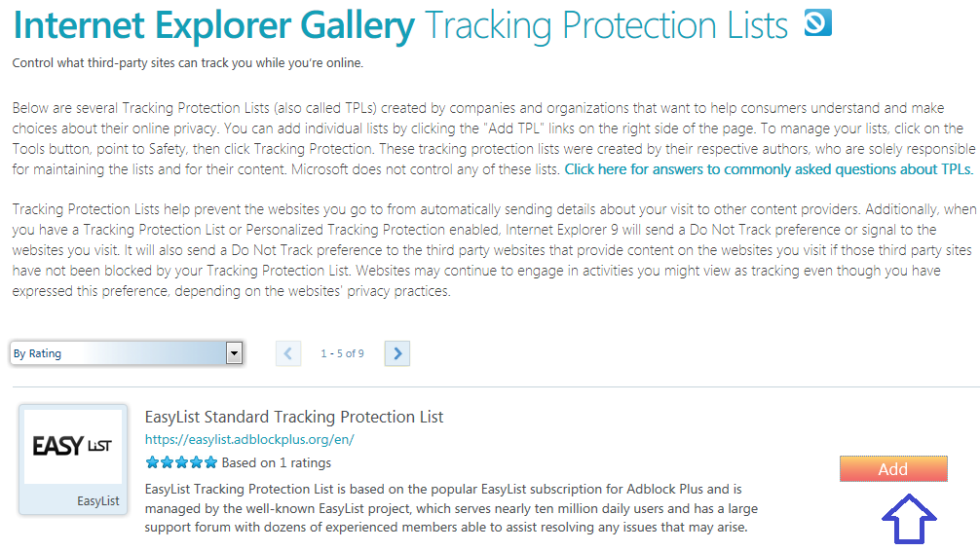Open the By Rating sort combo box
The height and width of the screenshot is (551, 980).
point(127,353)
